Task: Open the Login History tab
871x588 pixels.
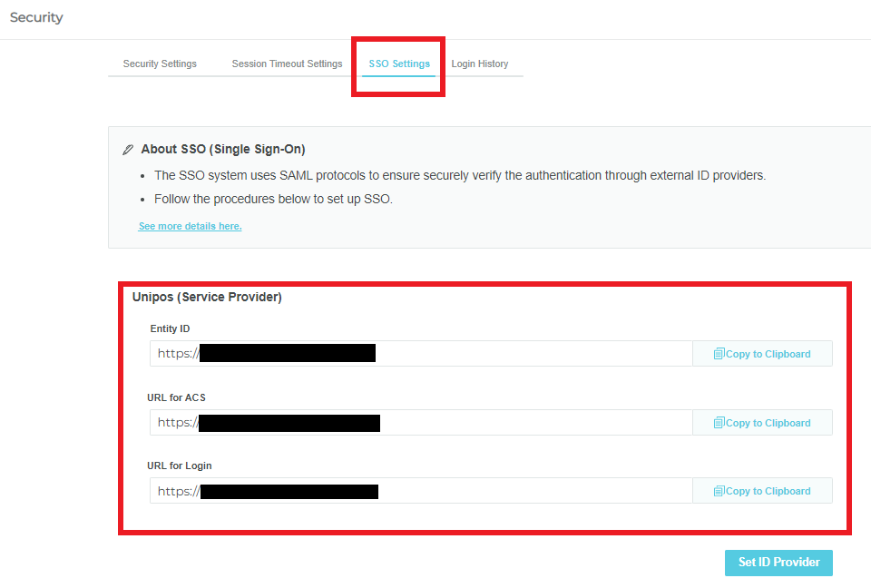Action: [x=479, y=64]
